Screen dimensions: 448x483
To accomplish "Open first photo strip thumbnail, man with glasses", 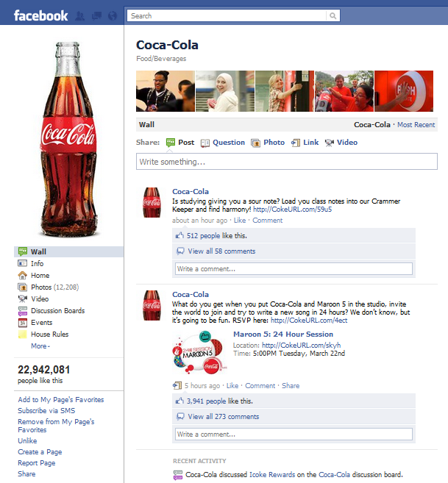I will pos(166,91).
